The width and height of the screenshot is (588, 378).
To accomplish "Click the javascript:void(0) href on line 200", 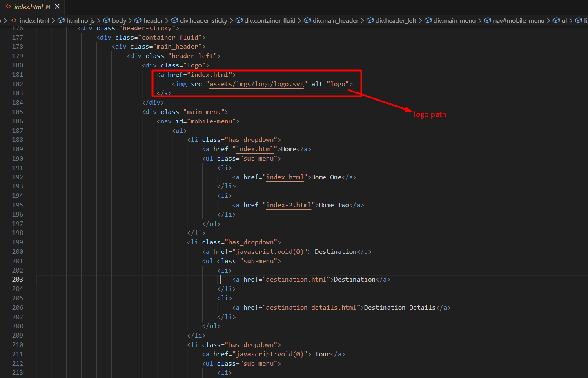I will (x=270, y=252).
